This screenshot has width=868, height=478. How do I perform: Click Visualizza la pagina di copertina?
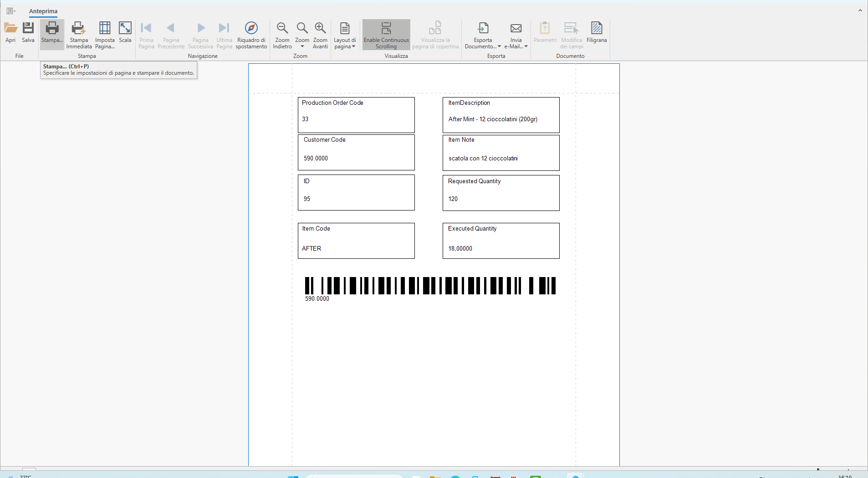435,35
